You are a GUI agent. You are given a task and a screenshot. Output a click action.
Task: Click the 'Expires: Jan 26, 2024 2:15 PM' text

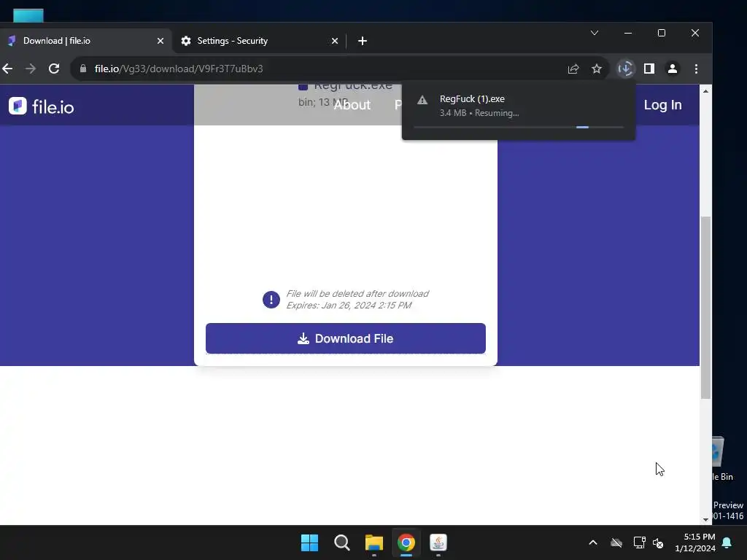(349, 306)
